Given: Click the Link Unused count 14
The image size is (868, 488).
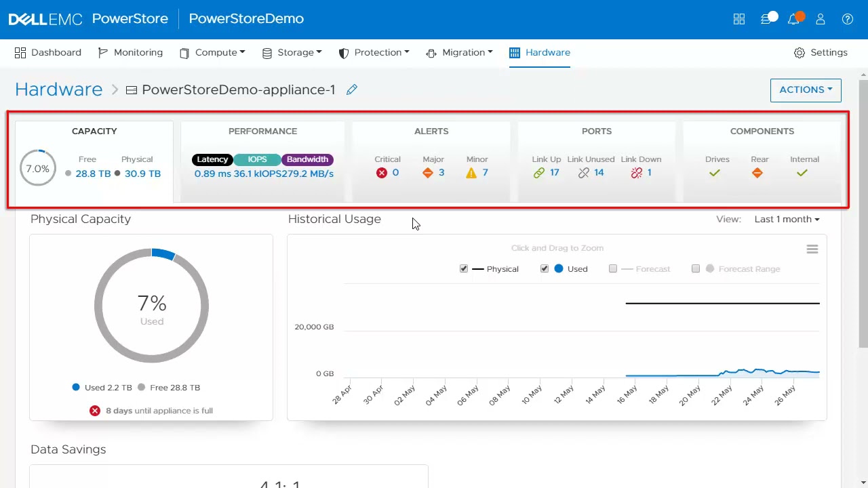Looking at the screenshot, I should (x=599, y=173).
